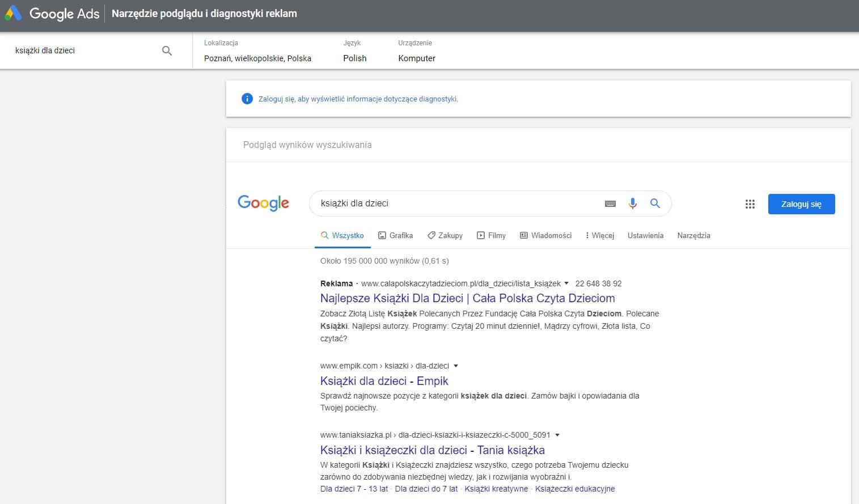This screenshot has width=859, height=504.
Task: Expand the arrow next to the calapolskaczytadzieciom URL
Action: [566, 283]
